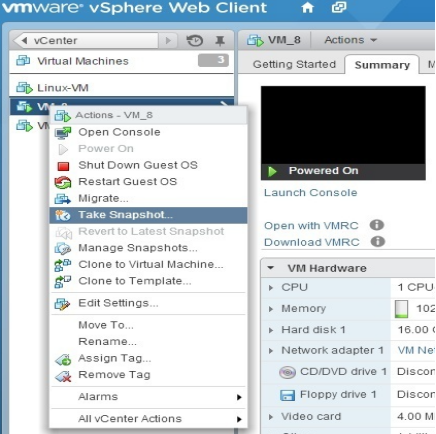The image size is (436, 434).
Task: Switch to the Summary tab
Action: tap(382, 65)
